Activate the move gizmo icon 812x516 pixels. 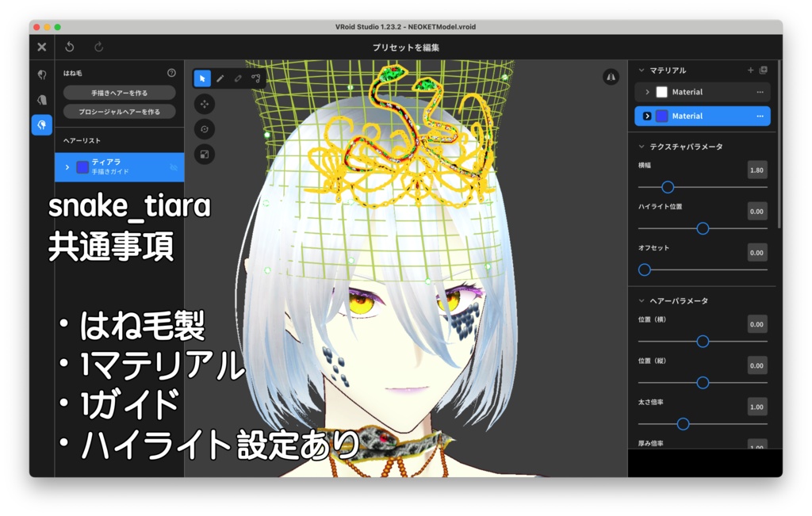pyautogui.click(x=205, y=104)
